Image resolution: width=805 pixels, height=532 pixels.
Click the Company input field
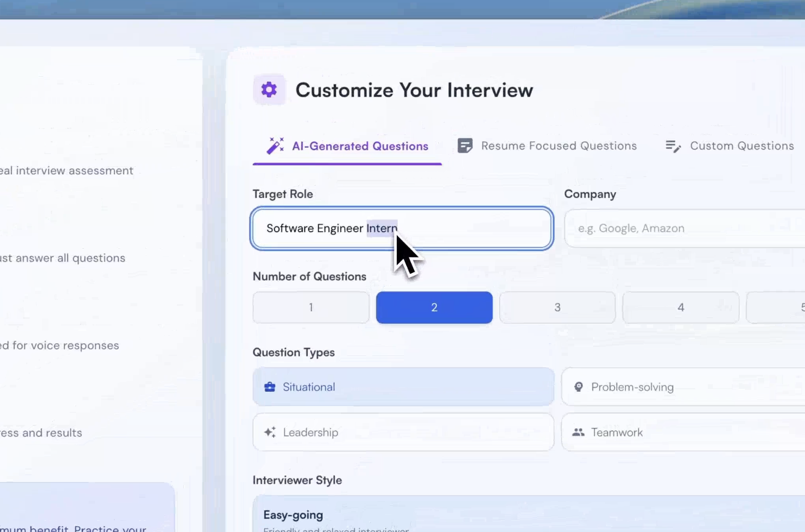tap(668, 228)
